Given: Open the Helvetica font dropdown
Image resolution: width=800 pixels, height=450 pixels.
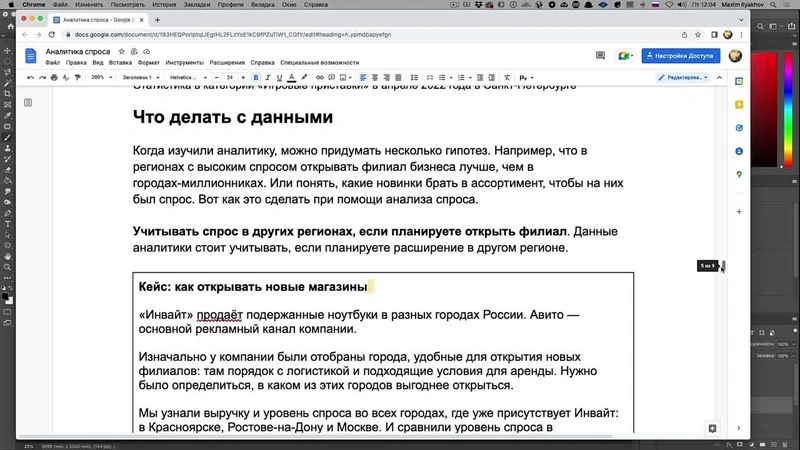Looking at the screenshot, I should click(x=188, y=78).
